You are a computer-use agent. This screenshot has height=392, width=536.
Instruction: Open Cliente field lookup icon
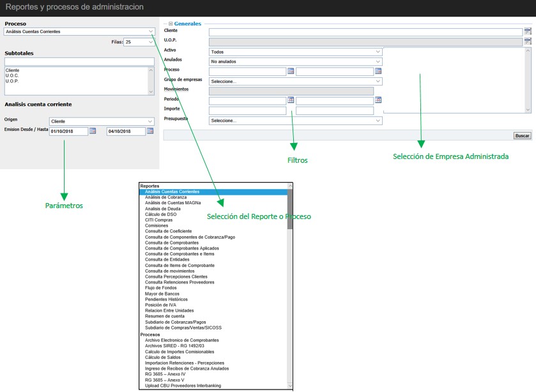527,31
